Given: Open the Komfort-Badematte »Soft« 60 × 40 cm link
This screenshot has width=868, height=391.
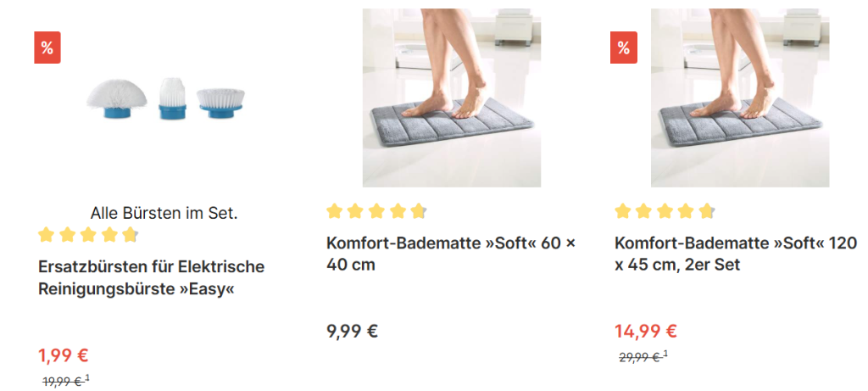Looking at the screenshot, I should [451, 254].
